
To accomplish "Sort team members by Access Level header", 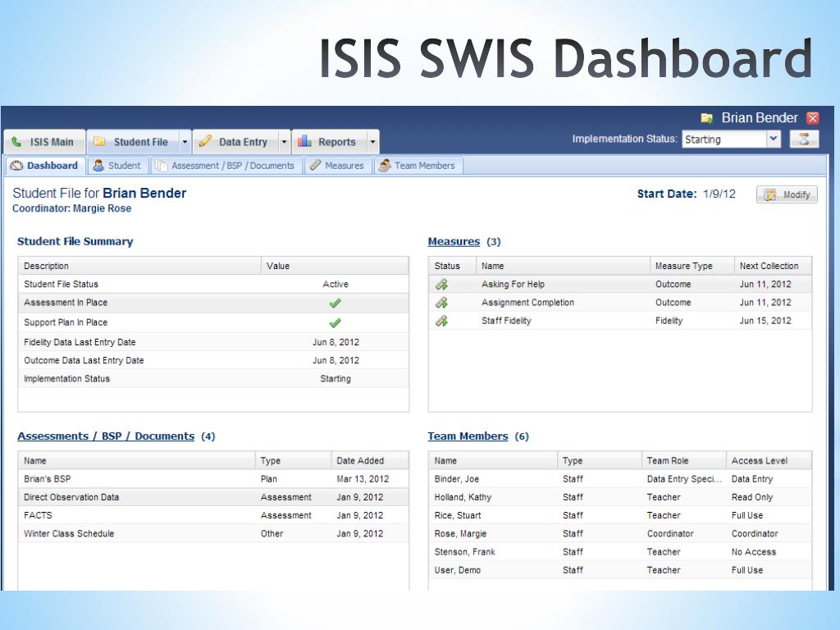I will click(x=769, y=461).
